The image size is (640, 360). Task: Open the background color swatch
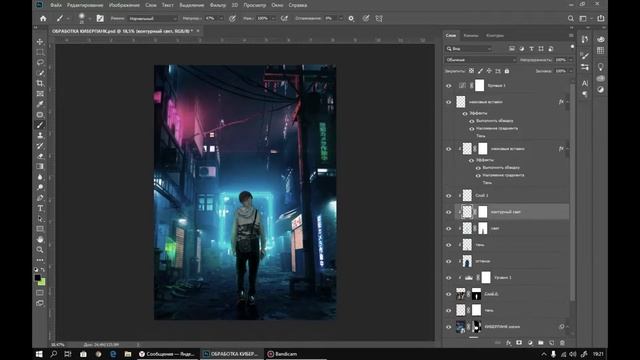pos(42,282)
